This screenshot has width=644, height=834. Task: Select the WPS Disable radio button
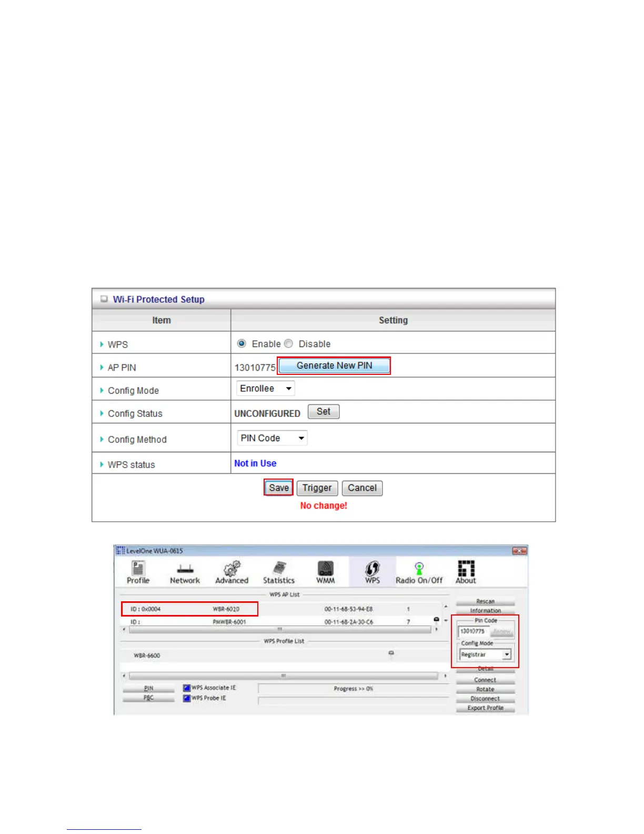(288, 343)
